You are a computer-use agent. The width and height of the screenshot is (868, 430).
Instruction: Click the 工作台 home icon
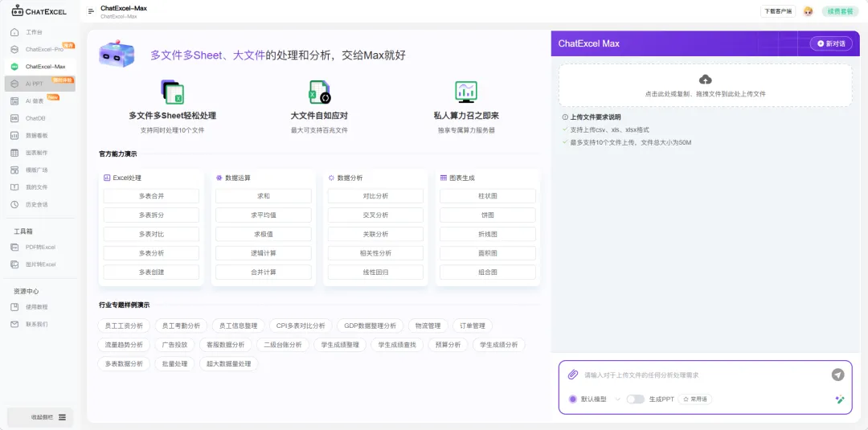[x=15, y=32]
